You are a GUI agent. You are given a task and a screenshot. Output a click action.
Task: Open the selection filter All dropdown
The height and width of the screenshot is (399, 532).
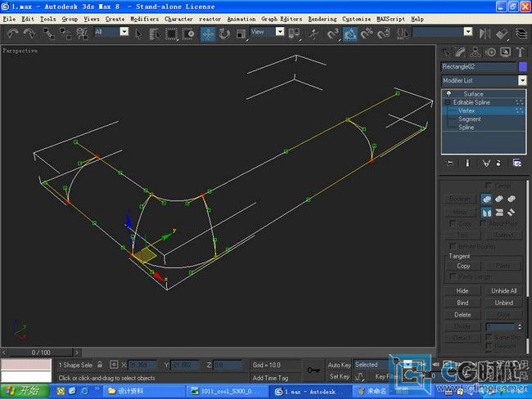(x=124, y=32)
